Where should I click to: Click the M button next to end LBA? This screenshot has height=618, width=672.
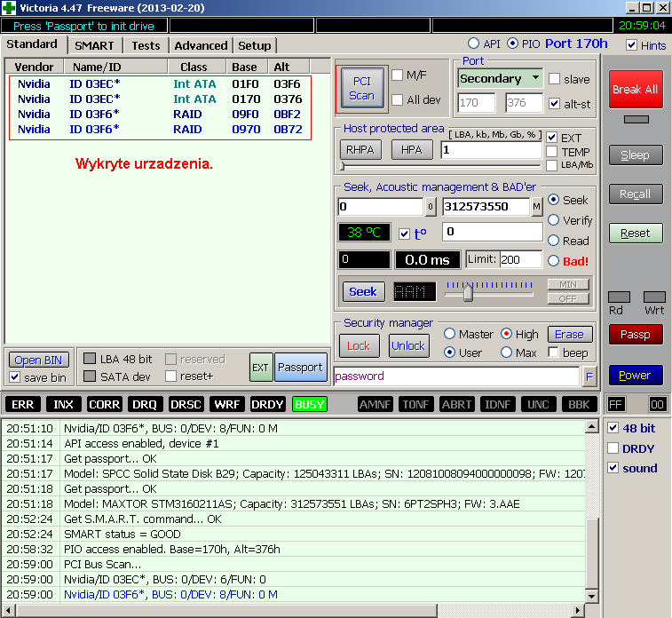coord(536,207)
